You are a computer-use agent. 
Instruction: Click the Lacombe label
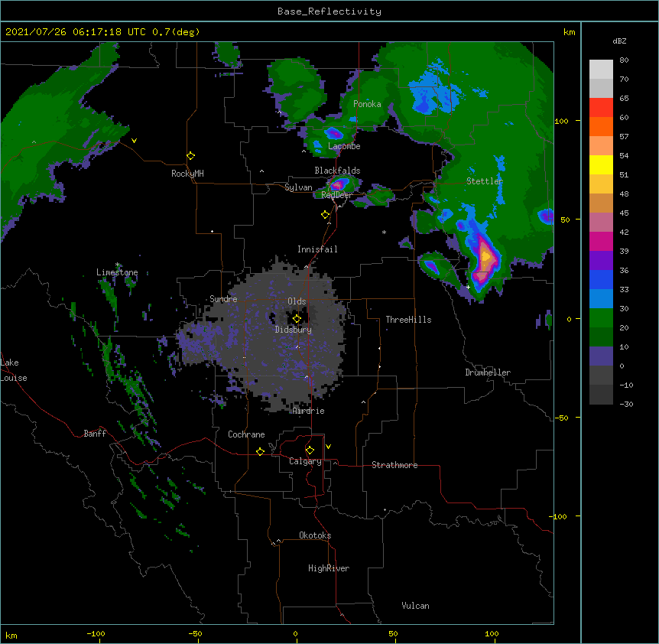tap(344, 146)
